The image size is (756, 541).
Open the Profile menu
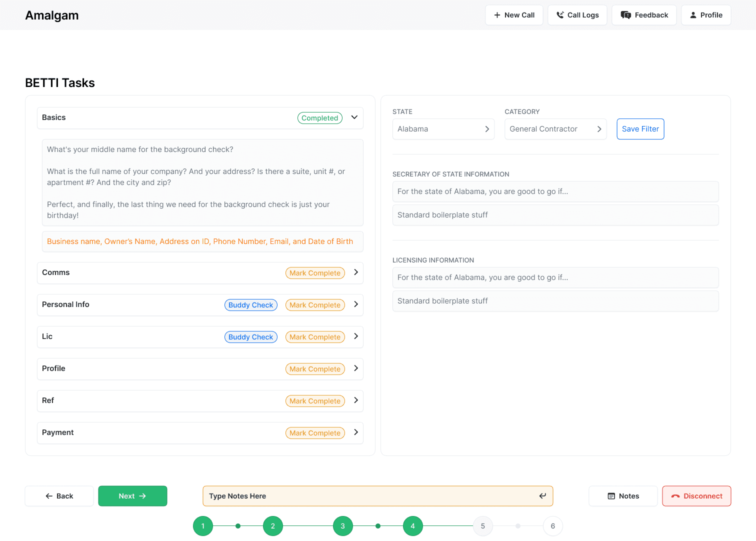(706, 15)
